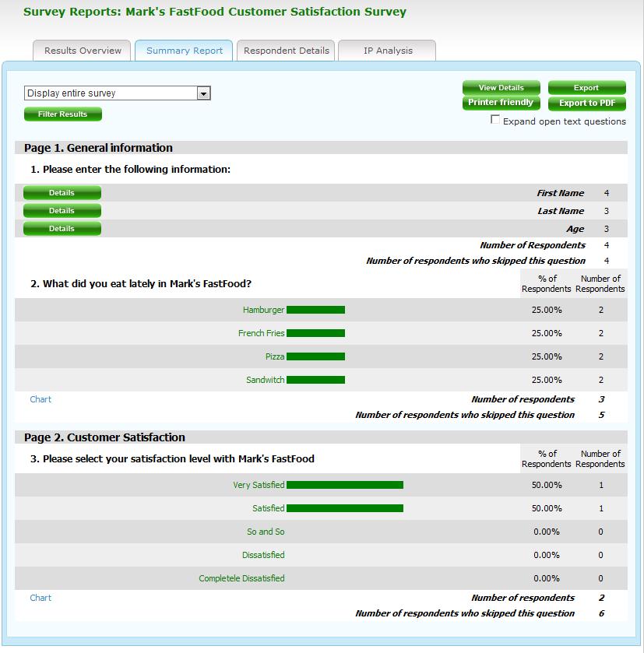
Task: Click the Very Satisfied green result bar
Action: (x=345, y=485)
